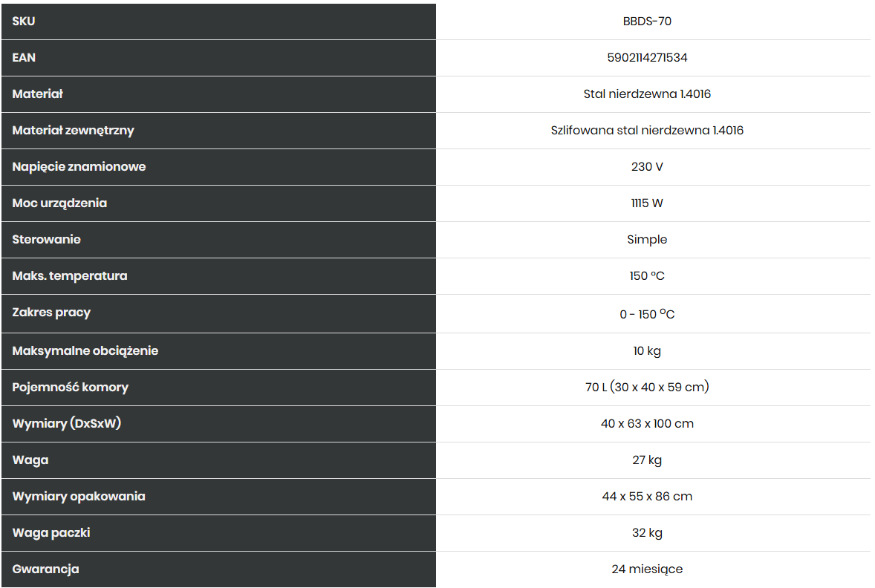Select the 70 L chamber capacity value

(x=647, y=387)
